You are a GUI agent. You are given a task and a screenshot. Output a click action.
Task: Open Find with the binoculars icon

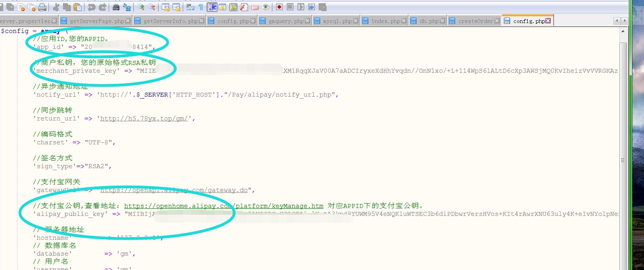(x=116, y=7)
